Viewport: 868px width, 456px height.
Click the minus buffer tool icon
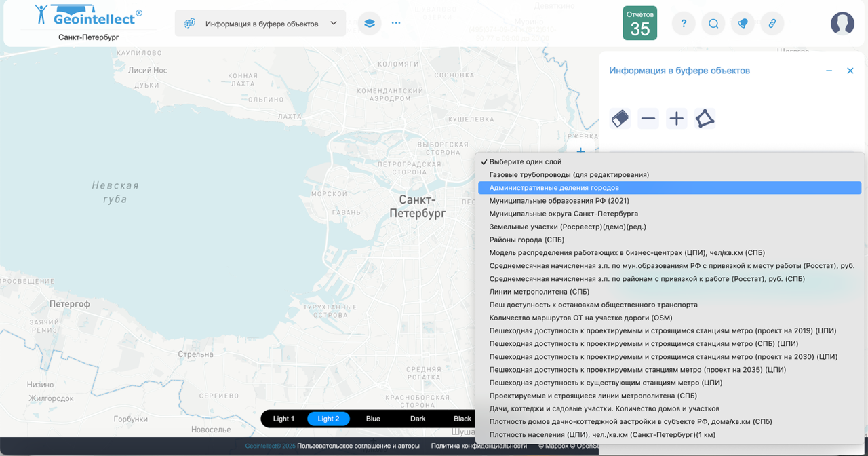point(648,119)
